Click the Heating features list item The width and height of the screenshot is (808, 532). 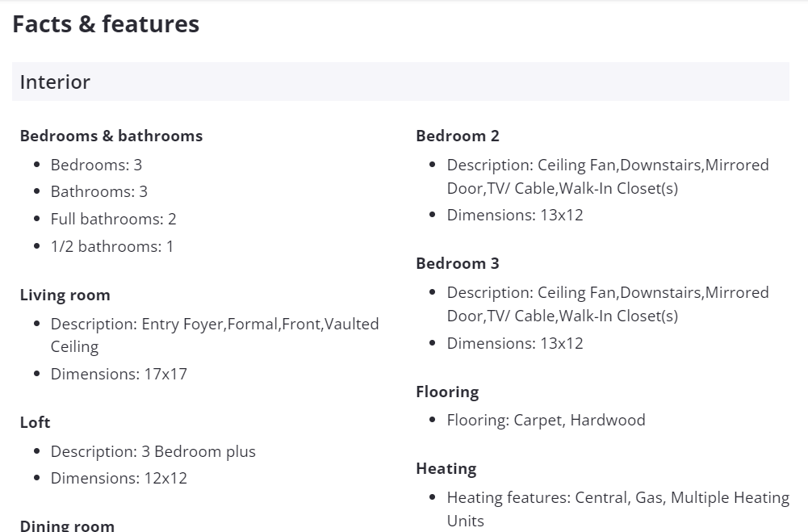618,509
